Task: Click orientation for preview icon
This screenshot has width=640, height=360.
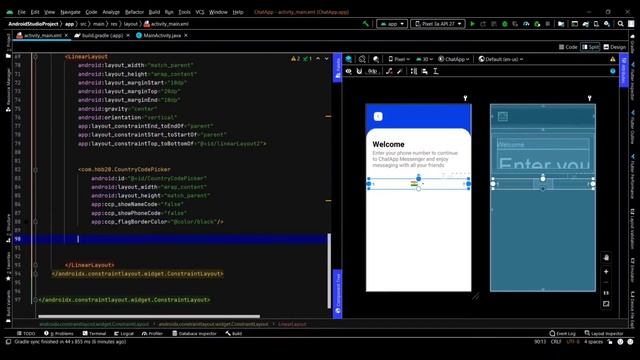Action: pyautogui.click(x=362, y=59)
